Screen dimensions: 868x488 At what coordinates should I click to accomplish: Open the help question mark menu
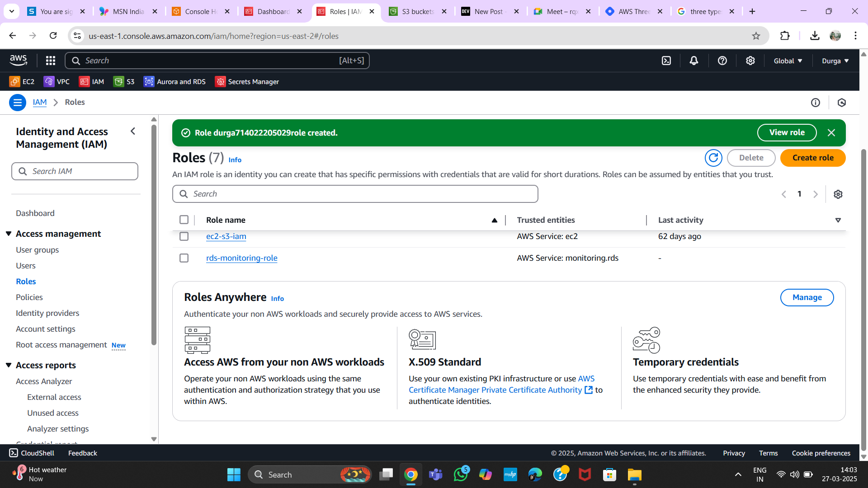[x=722, y=61]
